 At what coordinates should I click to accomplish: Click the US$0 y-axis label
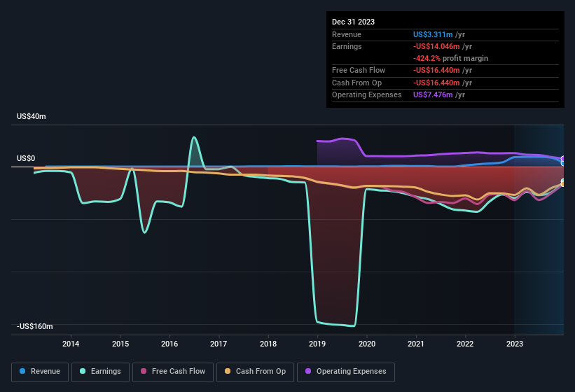pyautogui.click(x=26, y=158)
